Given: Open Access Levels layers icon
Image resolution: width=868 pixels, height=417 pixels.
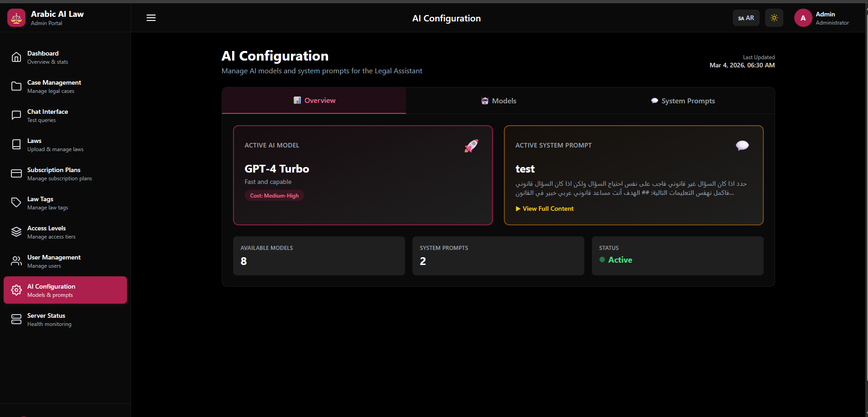Looking at the screenshot, I should pyautogui.click(x=16, y=232).
